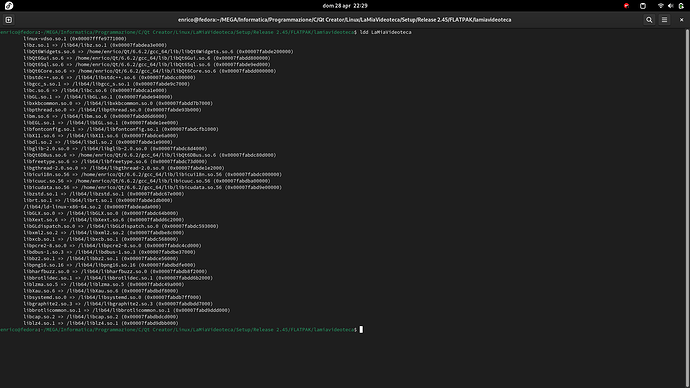Open the terminal hamburger menu
Image resolution: width=690 pixels, height=388 pixels.
pyautogui.click(x=664, y=20)
